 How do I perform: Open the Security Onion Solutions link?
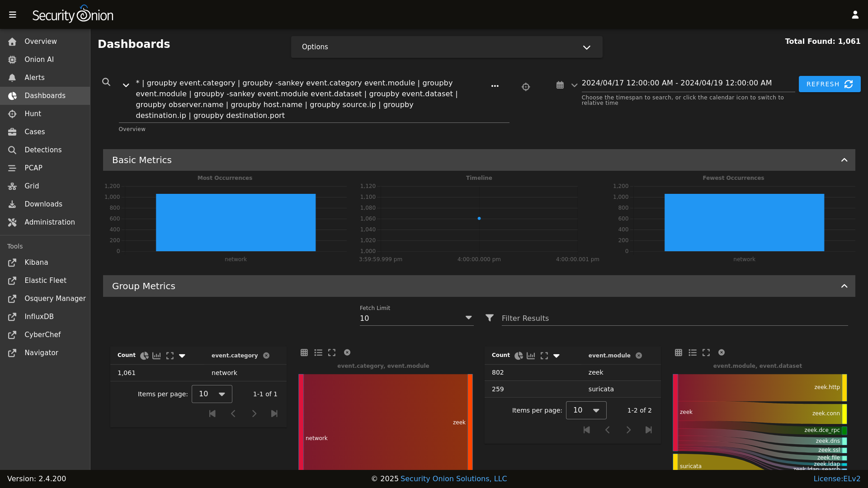[x=453, y=479]
